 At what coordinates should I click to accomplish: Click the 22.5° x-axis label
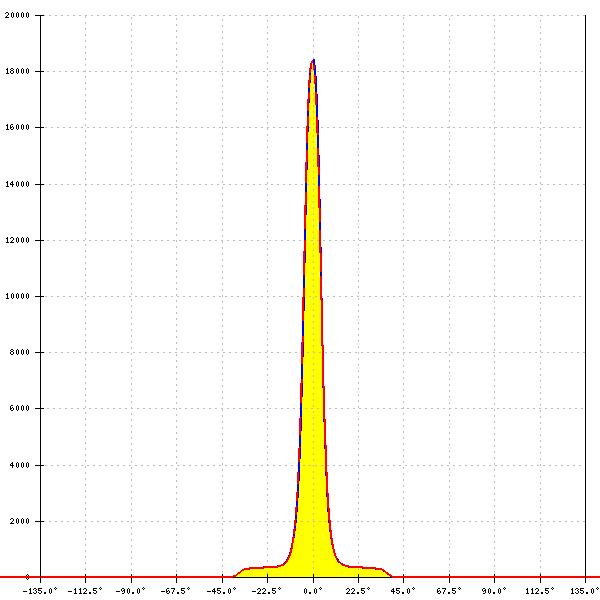358,590
